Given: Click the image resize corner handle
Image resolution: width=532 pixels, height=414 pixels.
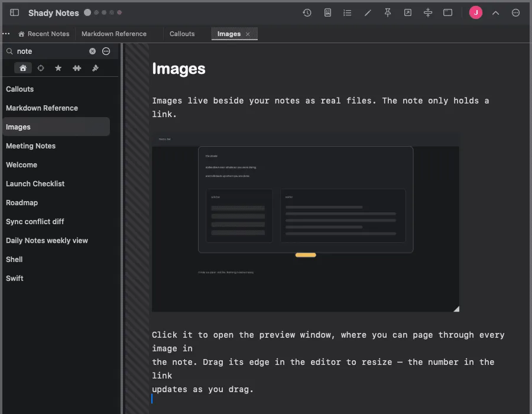Looking at the screenshot, I should pos(457,309).
